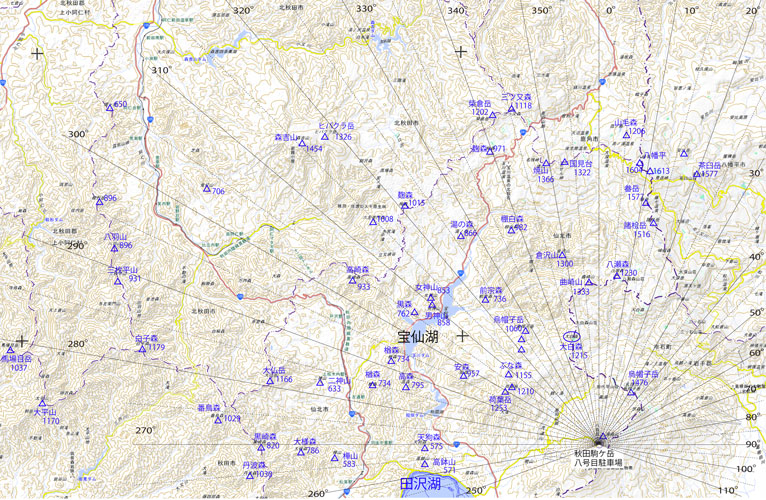
Task: Click the 森吉山 1454 triangle marker
Action: click(x=301, y=143)
